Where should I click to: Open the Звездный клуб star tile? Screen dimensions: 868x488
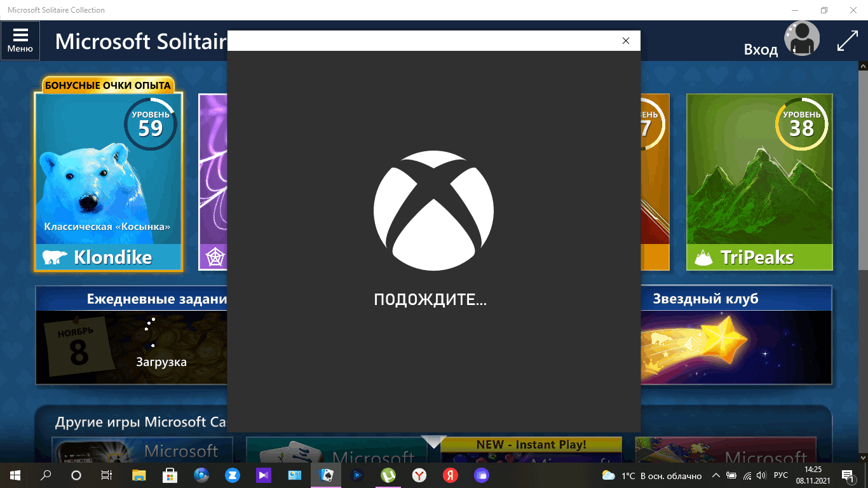click(x=736, y=335)
